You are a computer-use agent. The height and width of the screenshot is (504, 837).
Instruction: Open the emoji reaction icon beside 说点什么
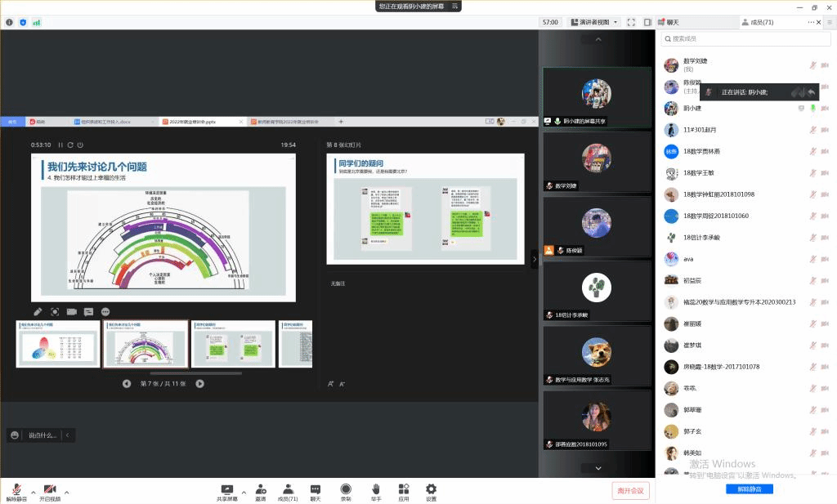click(15, 435)
